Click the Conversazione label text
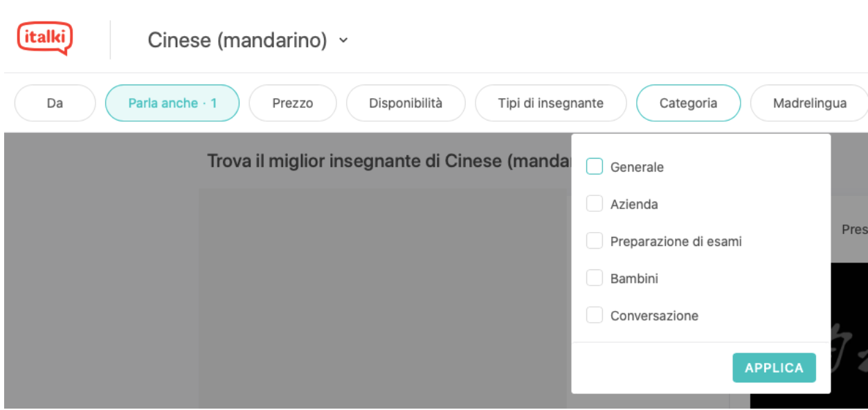Image resolution: width=868 pixels, height=410 pixels. tap(654, 316)
